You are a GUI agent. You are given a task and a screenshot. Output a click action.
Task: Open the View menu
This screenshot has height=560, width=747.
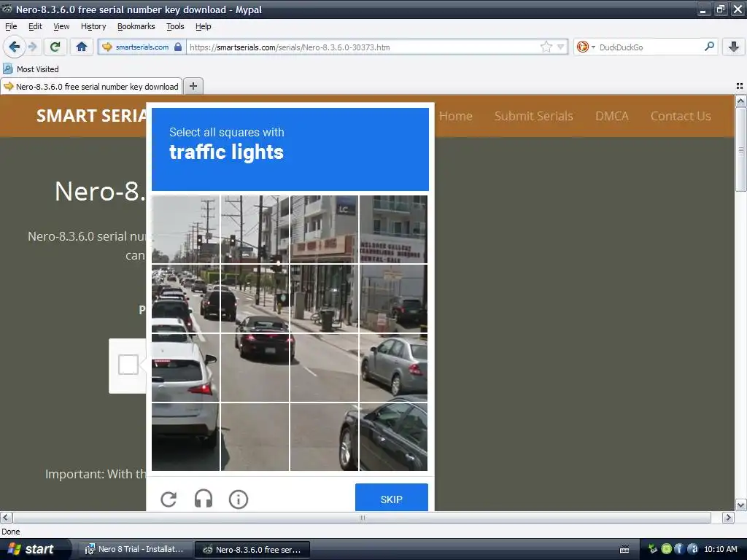(61, 26)
